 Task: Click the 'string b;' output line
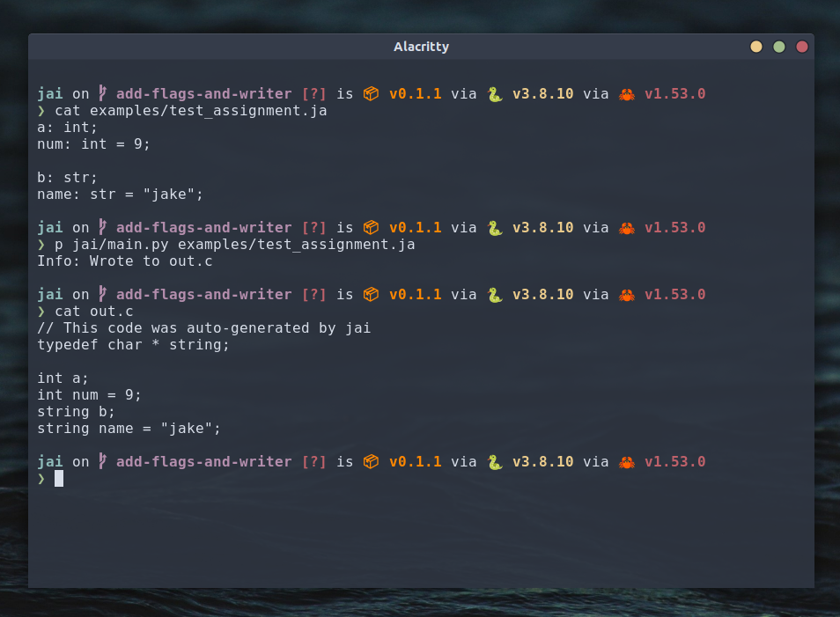pyautogui.click(x=76, y=411)
